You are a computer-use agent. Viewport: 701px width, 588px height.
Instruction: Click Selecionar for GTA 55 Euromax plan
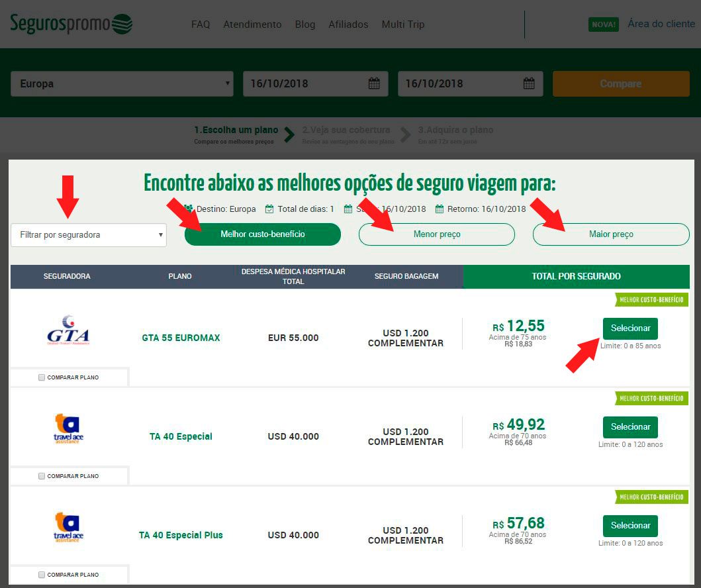pos(630,328)
